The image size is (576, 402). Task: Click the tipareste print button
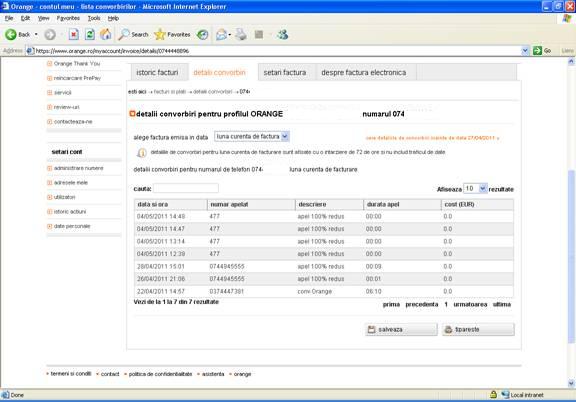[478, 329]
